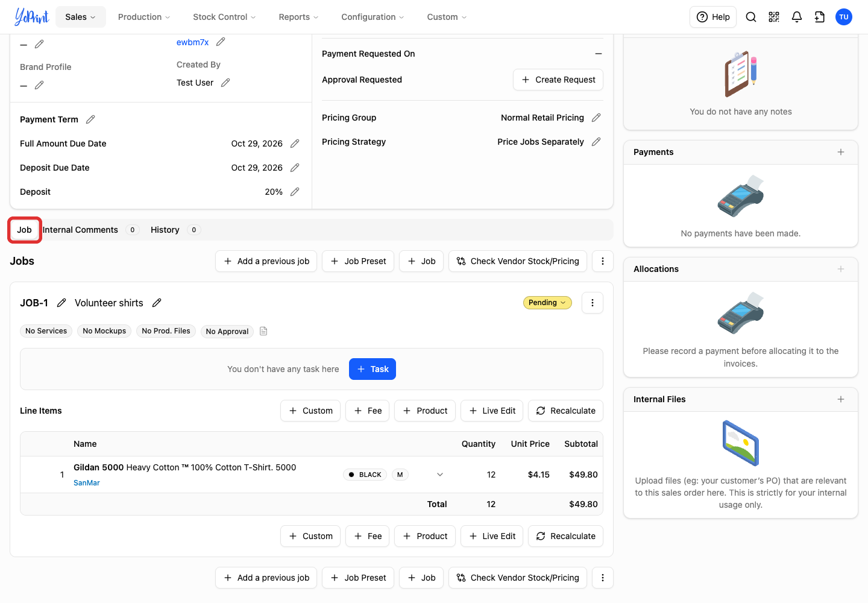Click the M size tag
This screenshot has width=868, height=603.
(x=400, y=475)
